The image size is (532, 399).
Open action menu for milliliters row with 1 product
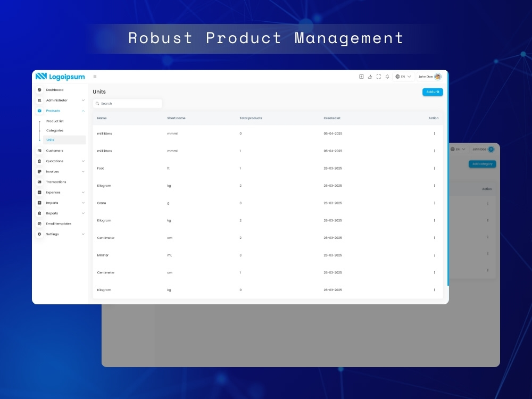[x=434, y=151]
